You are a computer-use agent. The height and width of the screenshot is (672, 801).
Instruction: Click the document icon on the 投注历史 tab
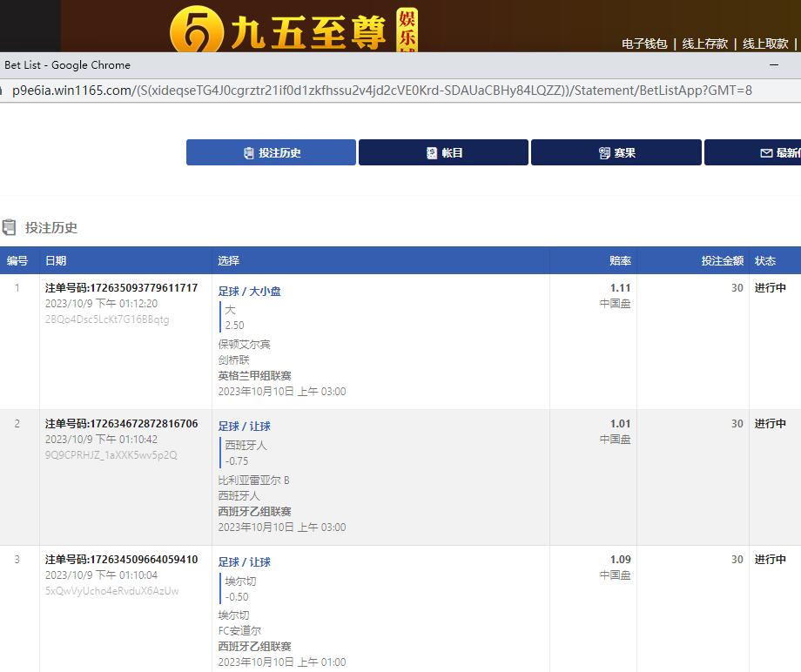click(x=249, y=153)
